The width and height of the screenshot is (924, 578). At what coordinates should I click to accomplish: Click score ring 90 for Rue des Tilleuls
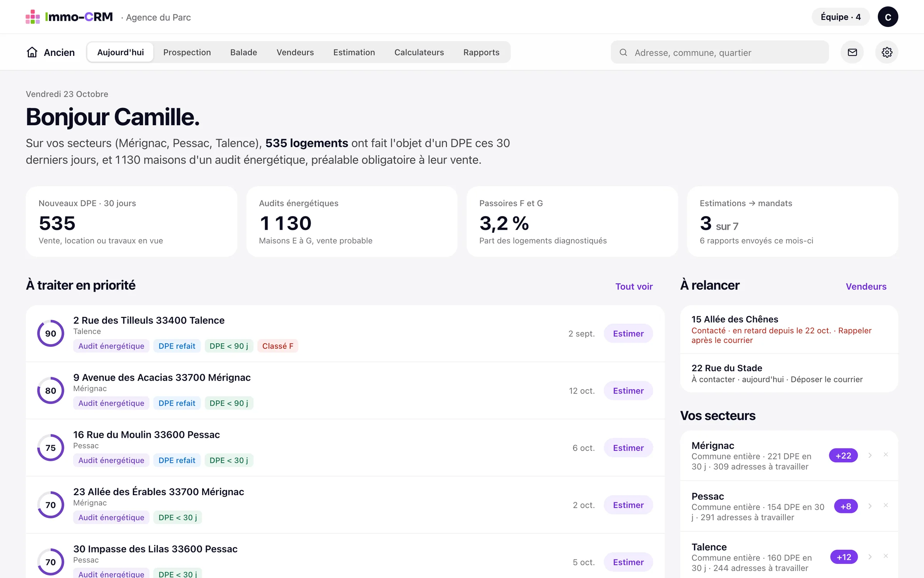(x=50, y=333)
